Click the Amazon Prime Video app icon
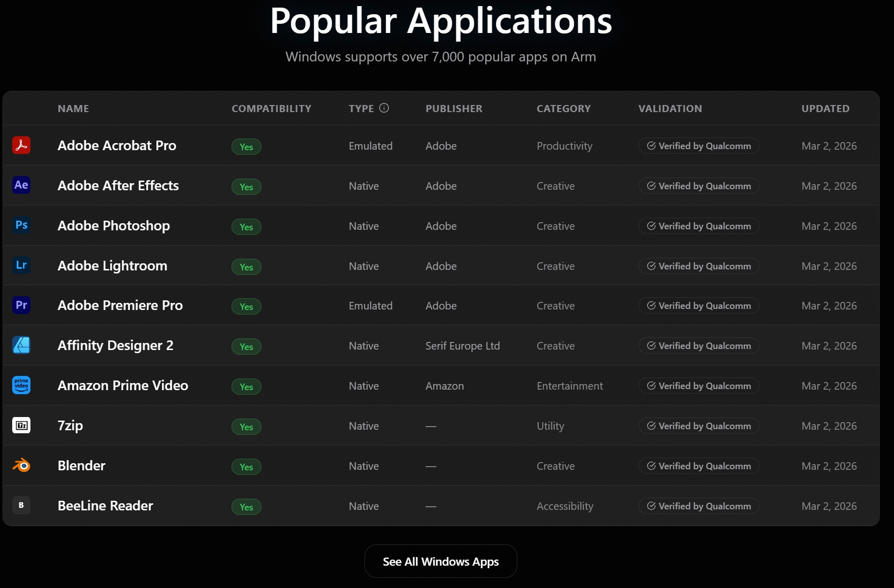This screenshot has width=894, height=588. 21,385
